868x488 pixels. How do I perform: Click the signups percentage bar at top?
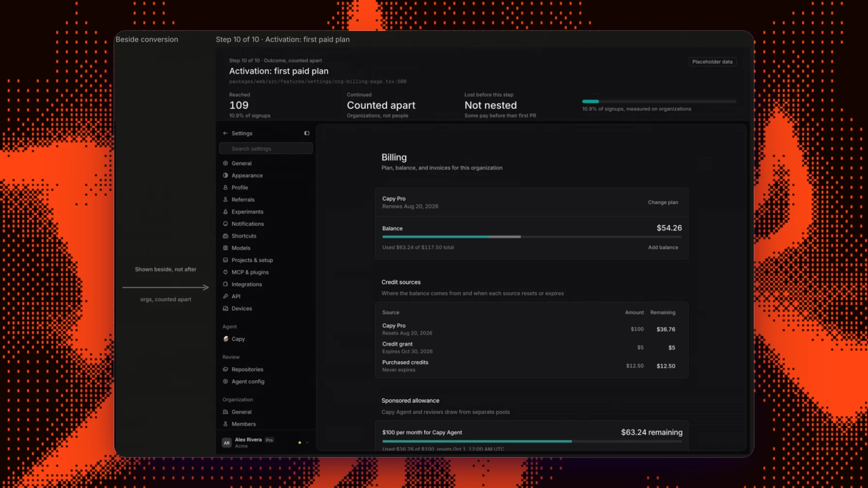(x=659, y=102)
